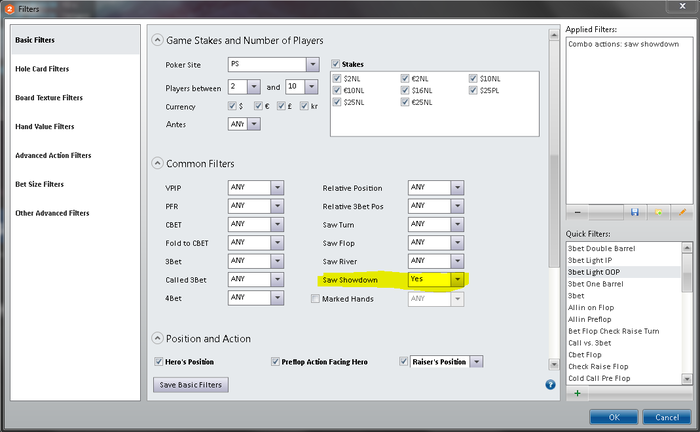Screen dimensions: 700x432
Task: Click the orange pencil edit icon
Action: 682,212
